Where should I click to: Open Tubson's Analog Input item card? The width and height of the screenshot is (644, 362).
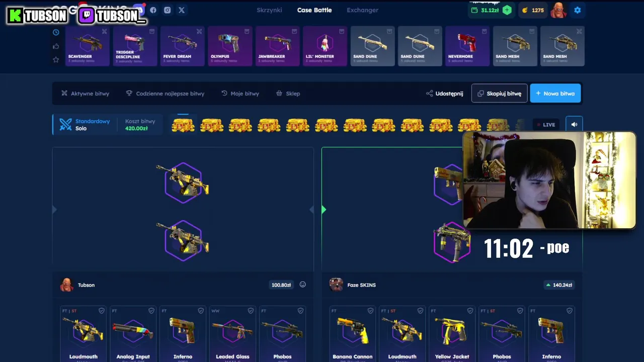click(x=133, y=334)
